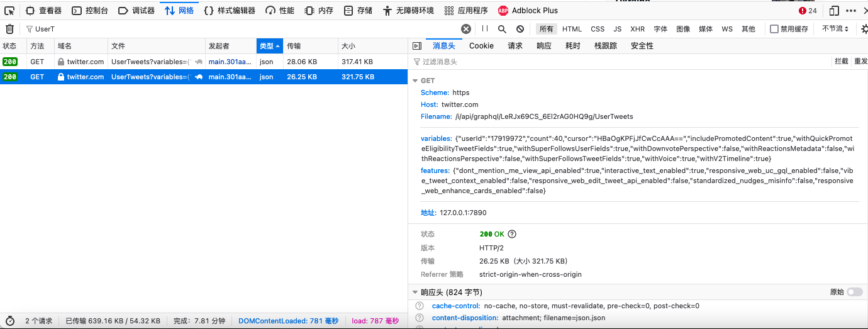This screenshot has height=329, width=868.
Task: Select the XHR filter type
Action: 637,29
